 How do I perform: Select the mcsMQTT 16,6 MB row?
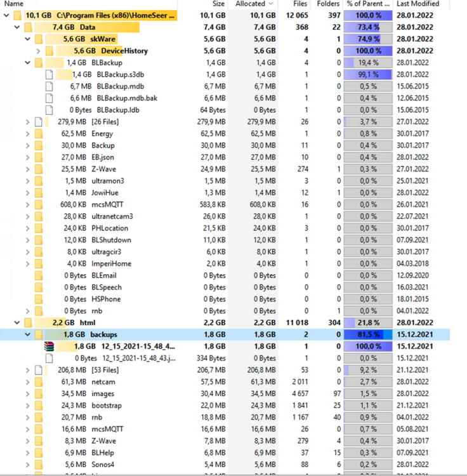(225, 429)
